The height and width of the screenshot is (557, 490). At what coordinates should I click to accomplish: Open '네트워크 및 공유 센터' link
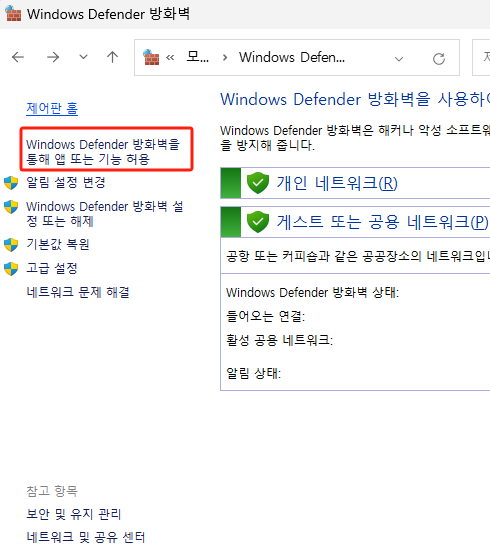click(x=86, y=537)
